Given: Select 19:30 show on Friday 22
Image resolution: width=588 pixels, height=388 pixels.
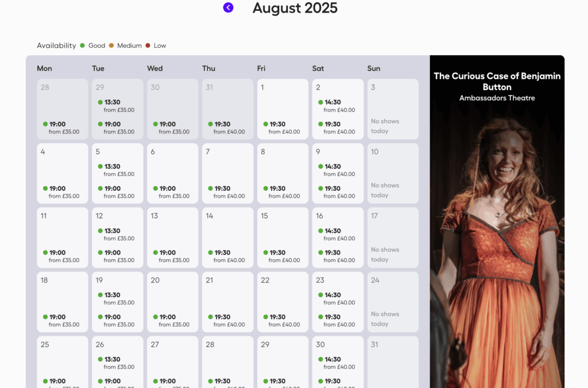Looking at the screenshot, I should [281, 320].
